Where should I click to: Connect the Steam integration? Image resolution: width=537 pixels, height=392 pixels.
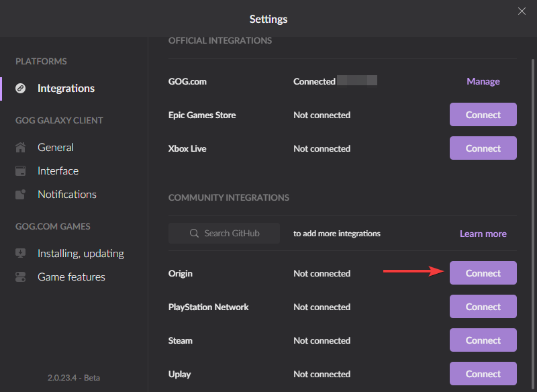coord(483,340)
